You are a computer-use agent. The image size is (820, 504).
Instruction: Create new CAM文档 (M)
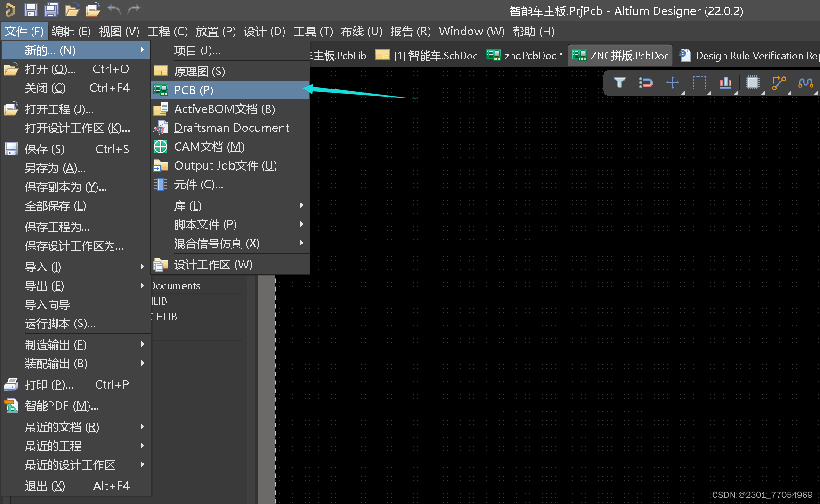click(230, 147)
